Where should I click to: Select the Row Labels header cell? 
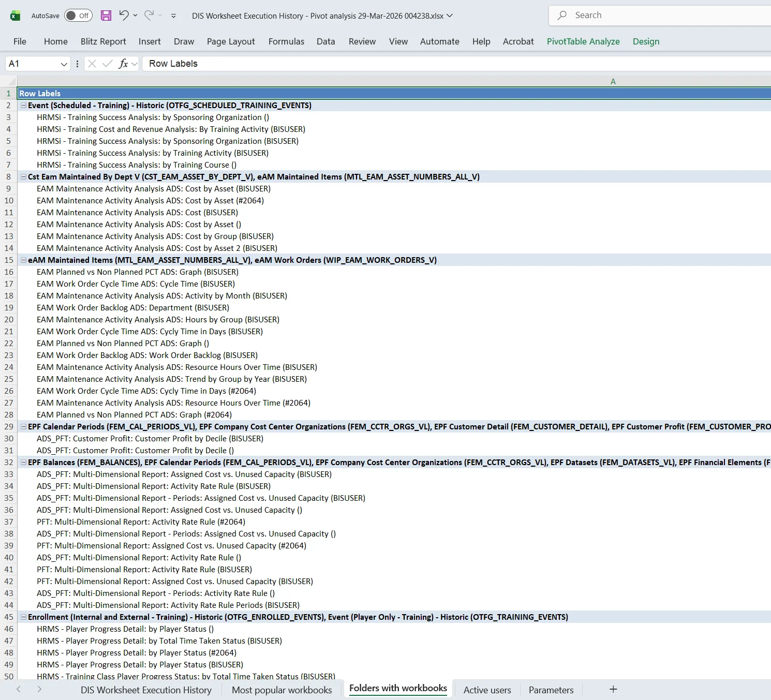[x=394, y=93]
